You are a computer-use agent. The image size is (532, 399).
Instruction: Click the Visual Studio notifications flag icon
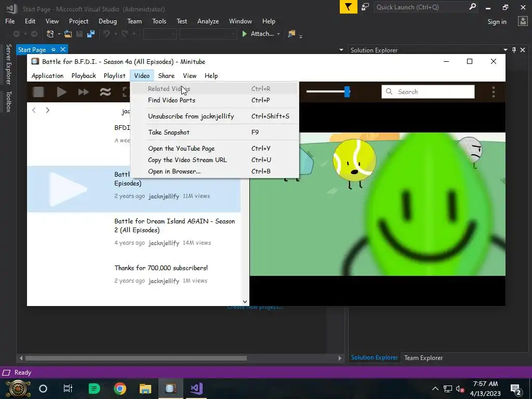point(349,7)
